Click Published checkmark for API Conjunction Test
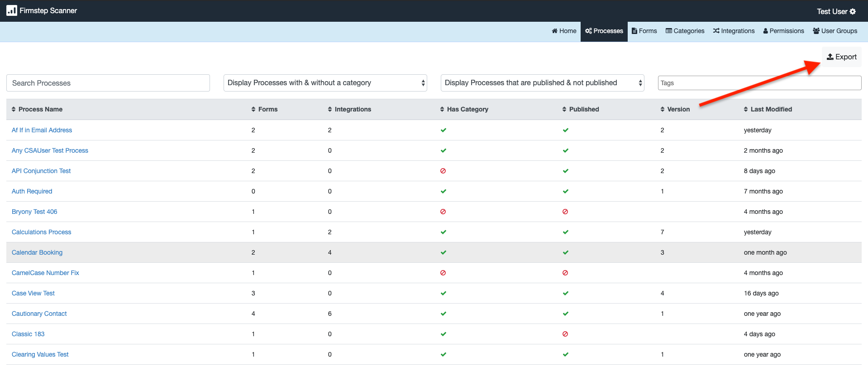This screenshot has width=868, height=372. pos(566,171)
